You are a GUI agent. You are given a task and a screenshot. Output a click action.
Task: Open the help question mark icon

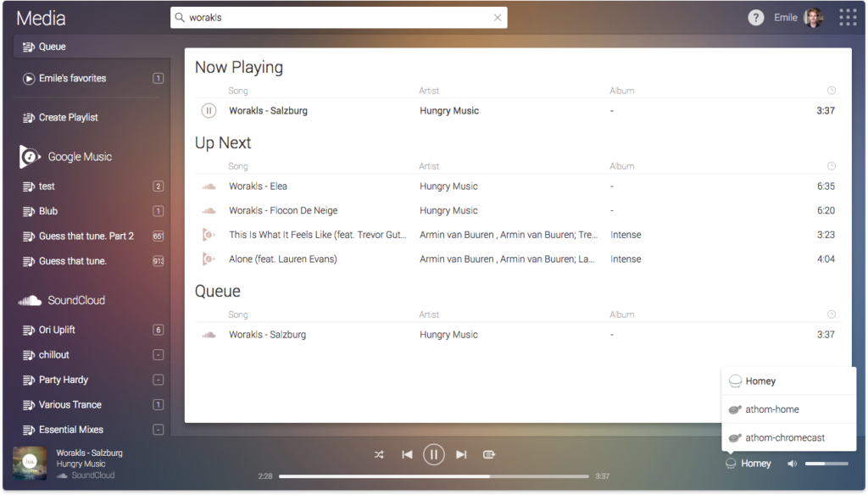(755, 18)
